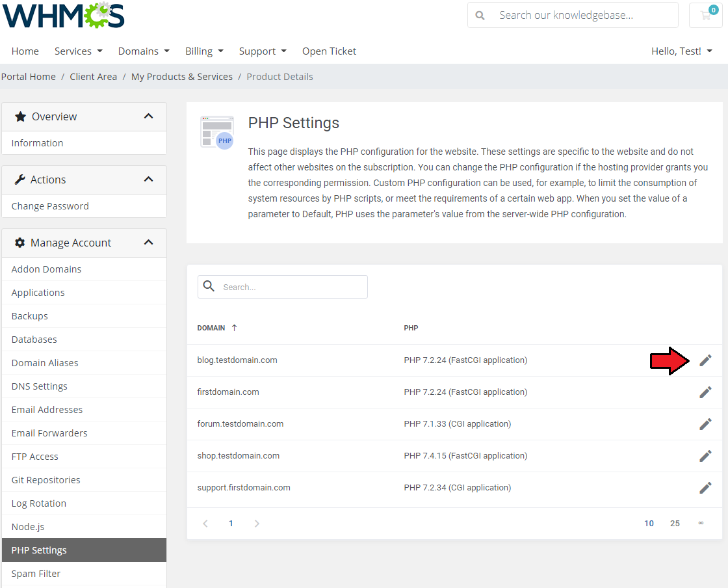Viewport: 728px width, 588px height.
Task: Show unlimited entries per page
Action: coord(701,524)
